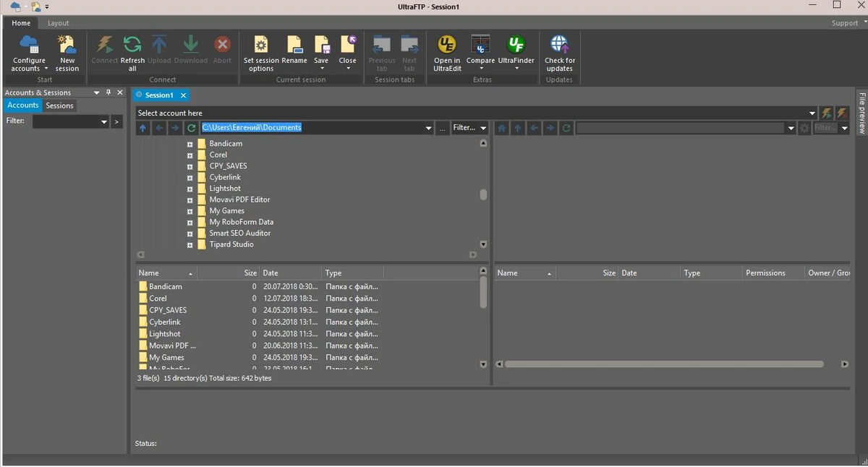
Task: Click Refresh all in the ribbon
Action: 132,53
